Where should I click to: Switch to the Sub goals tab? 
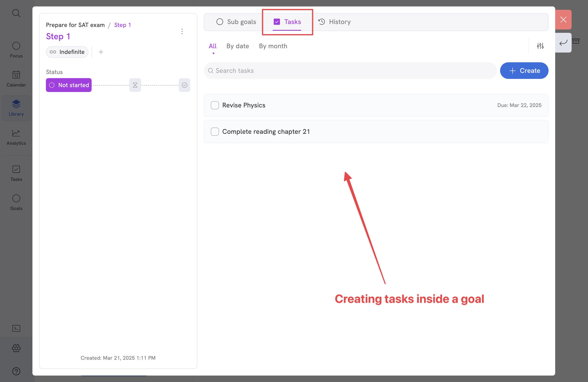(236, 22)
